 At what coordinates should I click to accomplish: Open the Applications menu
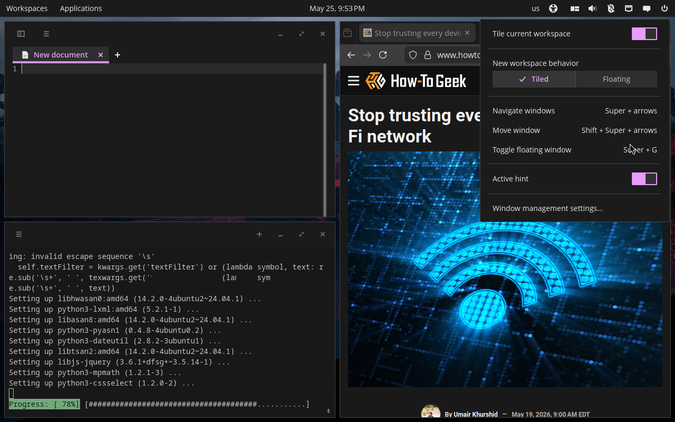(81, 8)
